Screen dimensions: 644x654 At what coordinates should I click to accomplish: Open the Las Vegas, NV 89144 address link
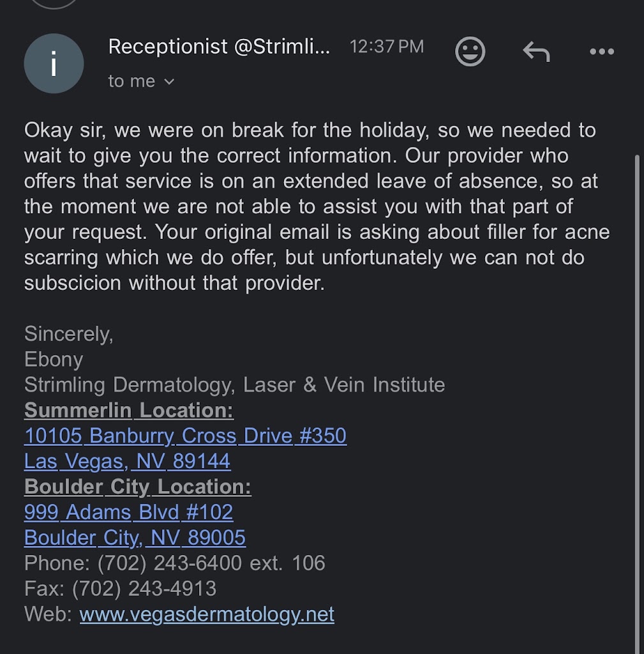(127, 461)
